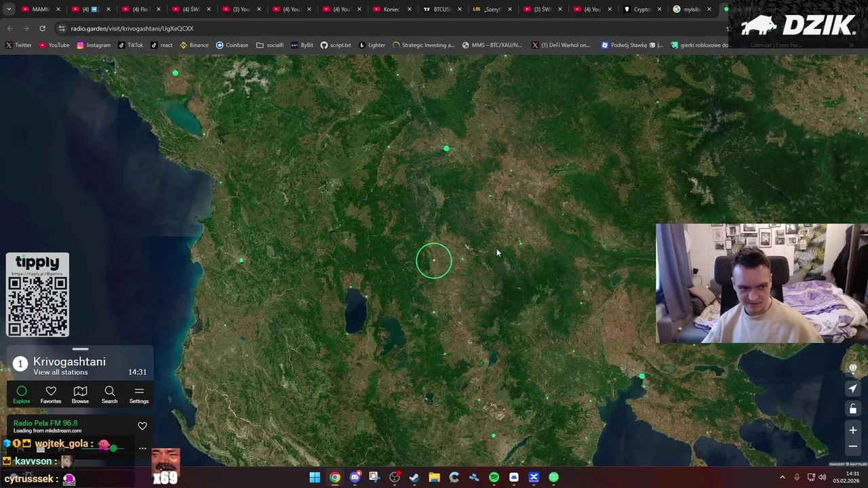Open the Strategic Investing bookmark
Viewport: 868px width, 488px height.
[x=423, y=45]
